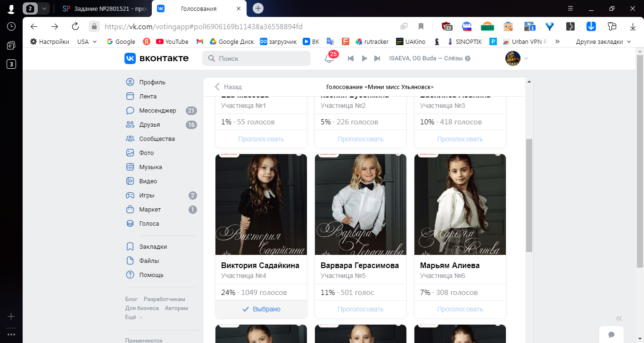
Task: Open the chat bubble widget at bottom right
Action: tap(611, 335)
